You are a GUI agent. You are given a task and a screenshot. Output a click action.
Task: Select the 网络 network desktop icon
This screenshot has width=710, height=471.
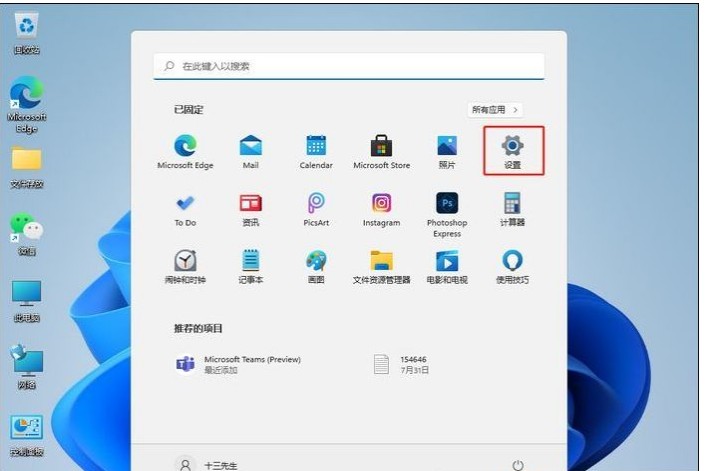pos(27,367)
